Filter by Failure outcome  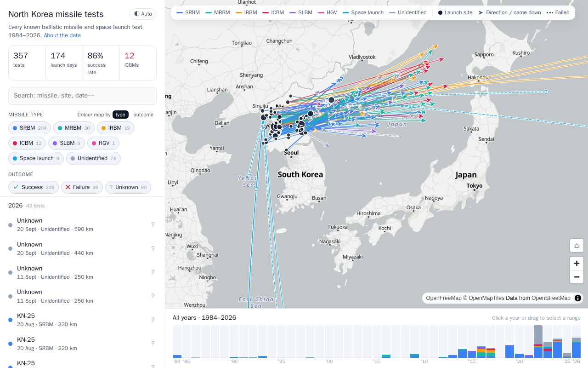[x=82, y=187]
